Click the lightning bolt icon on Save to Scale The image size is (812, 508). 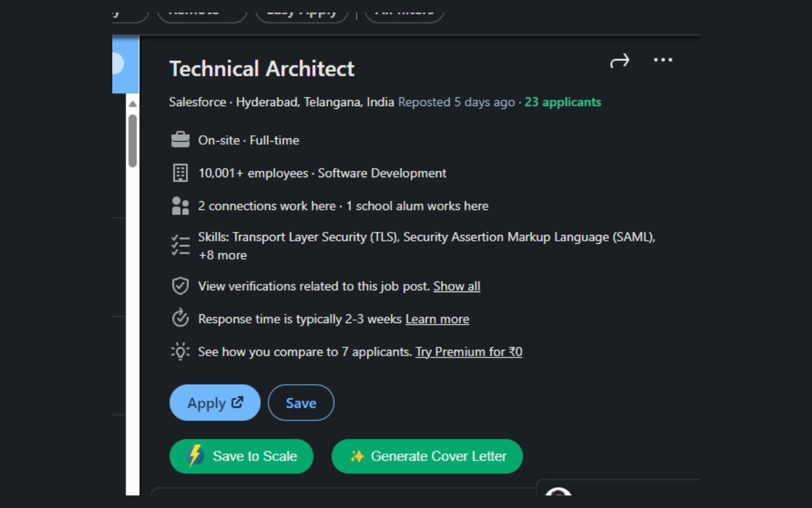(195, 456)
